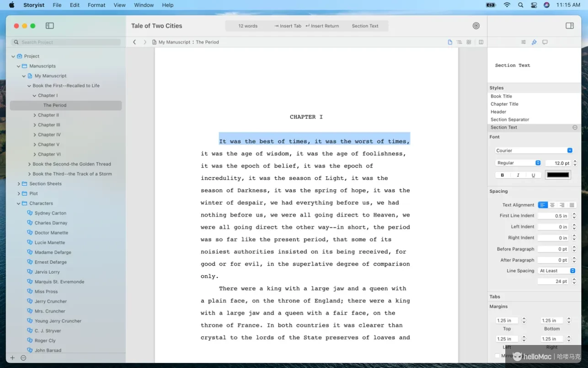
Task: Click the Search Project field
Action: [66, 42]
